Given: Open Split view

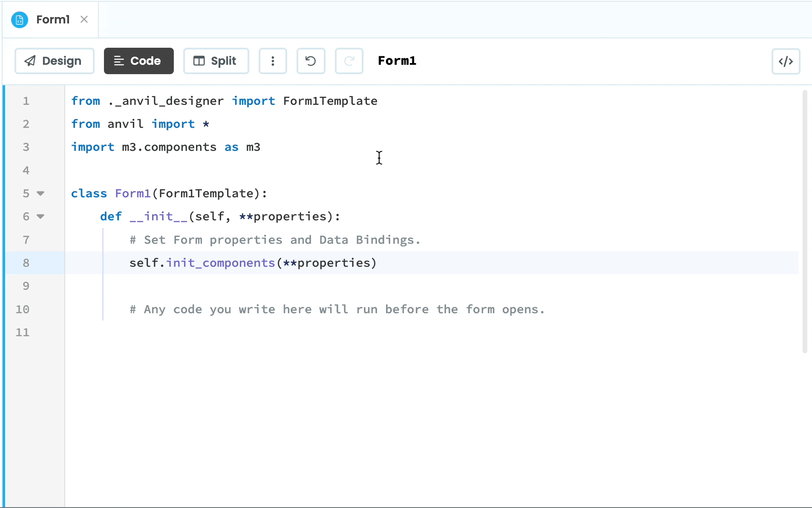Looking at the screenshot, I should click(216, 61).
